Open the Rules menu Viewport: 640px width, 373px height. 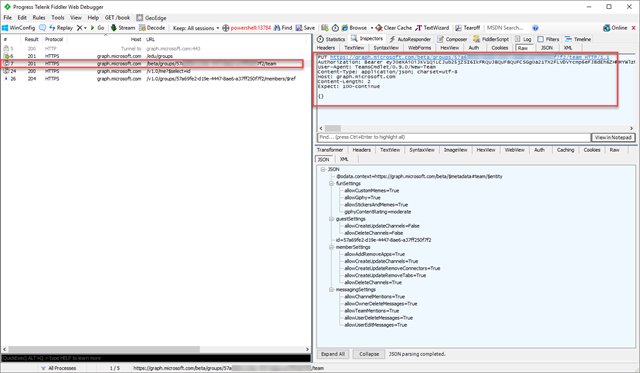pos(39,18)
